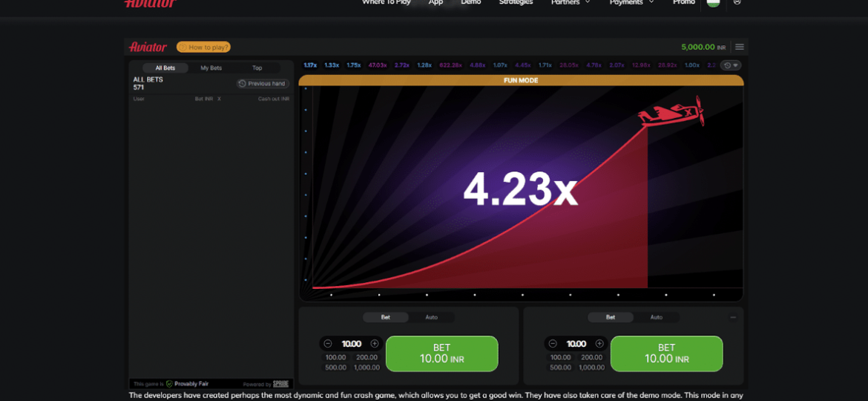Select the Bet mode in right panel
This screenshot has height=401, width=868.
tap(611, 317)
